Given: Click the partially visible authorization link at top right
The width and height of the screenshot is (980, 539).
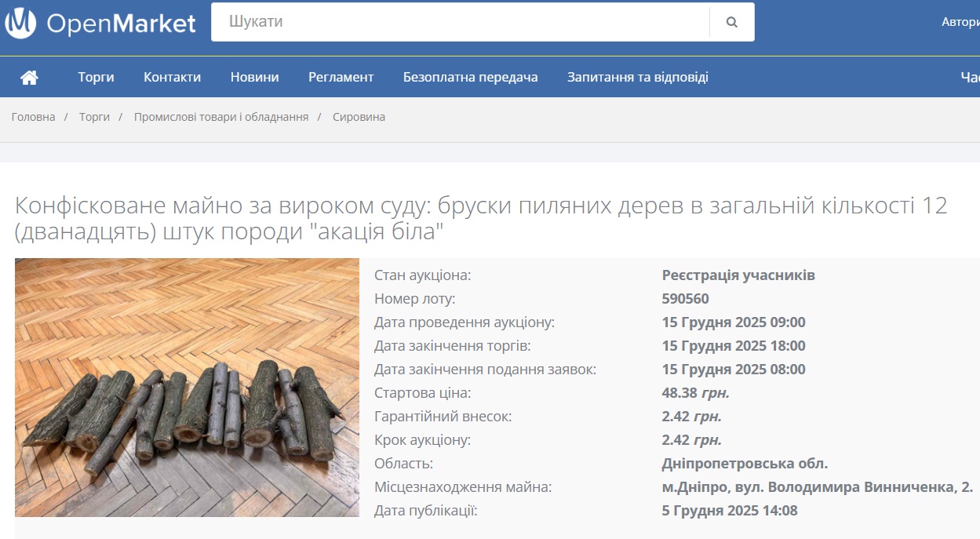Looking at the screenshot, I should click(x=960, y=22).
